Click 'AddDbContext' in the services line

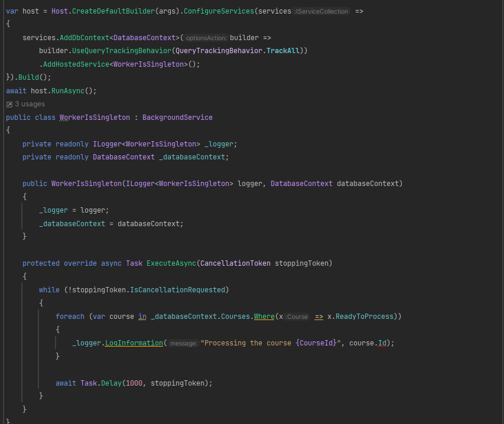click(x=84, y=38)
